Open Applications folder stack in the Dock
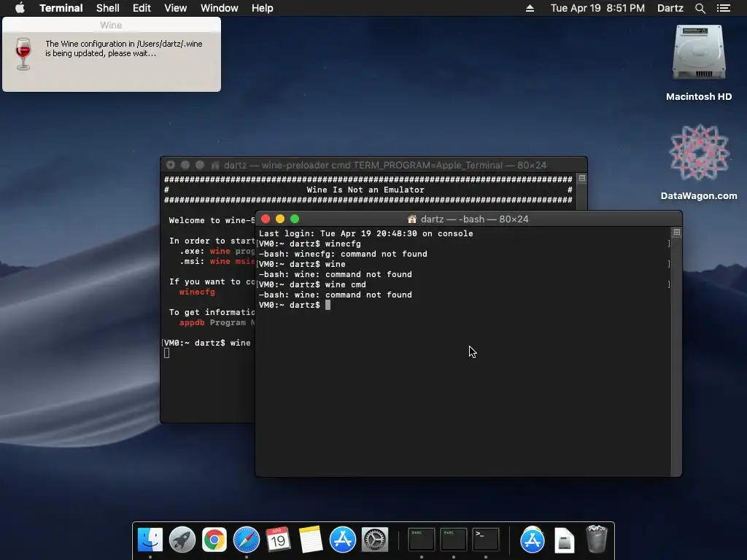This screenshot has height=560, width=747. point(532,540)
